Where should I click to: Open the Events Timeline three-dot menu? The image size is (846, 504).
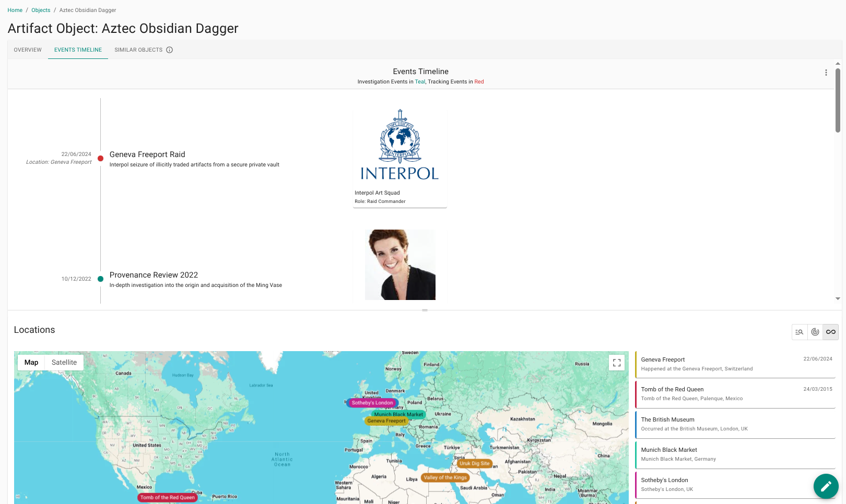(x=826, y=73)
